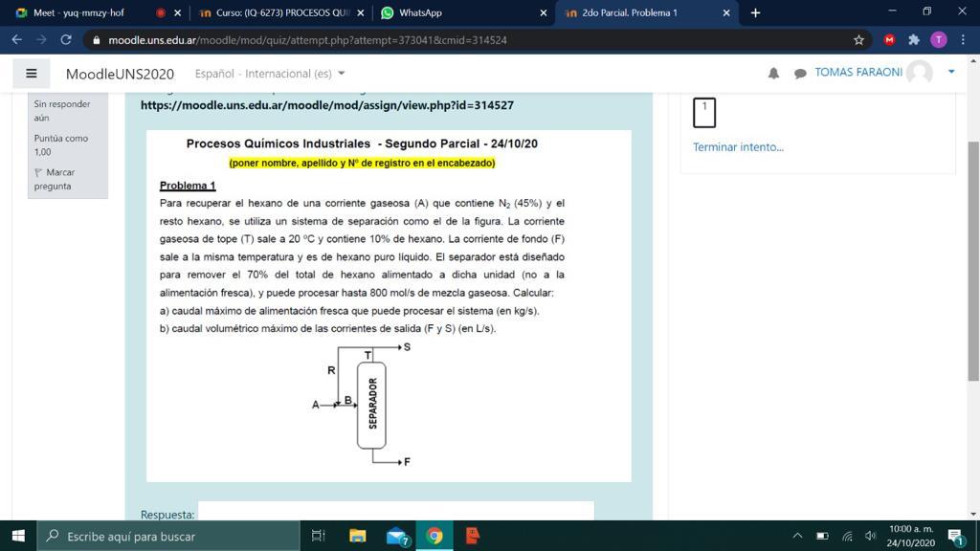Open the user menu arrow next to the avatar

click(x=951, y=72)
